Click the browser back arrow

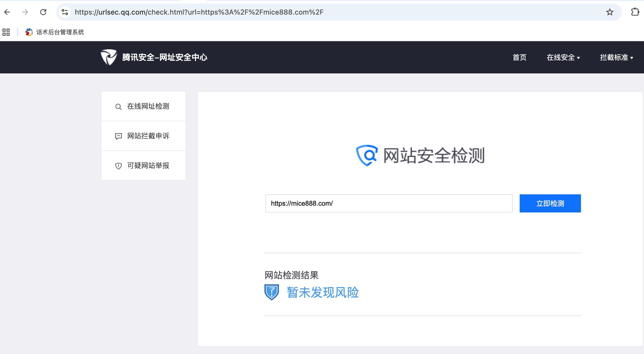point(7,12)
